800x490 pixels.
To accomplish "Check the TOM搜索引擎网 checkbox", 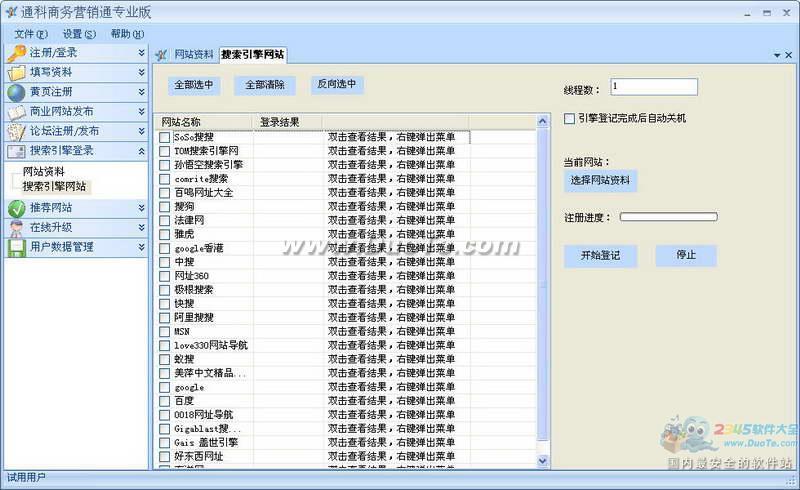I will click(x=164, y=151).
